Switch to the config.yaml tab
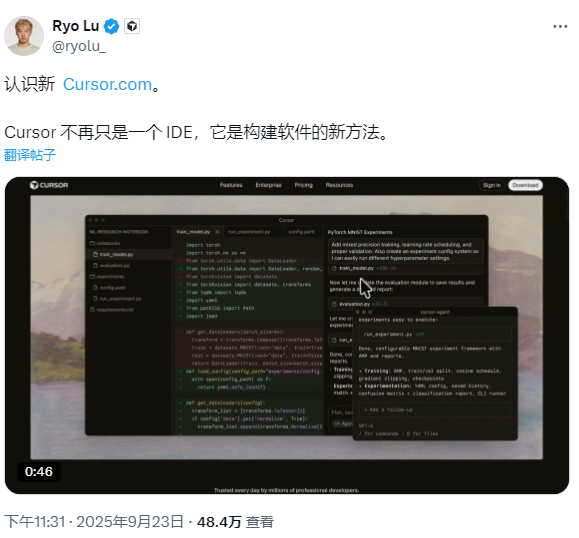This screenshot has width=579, height=538. 301,232
